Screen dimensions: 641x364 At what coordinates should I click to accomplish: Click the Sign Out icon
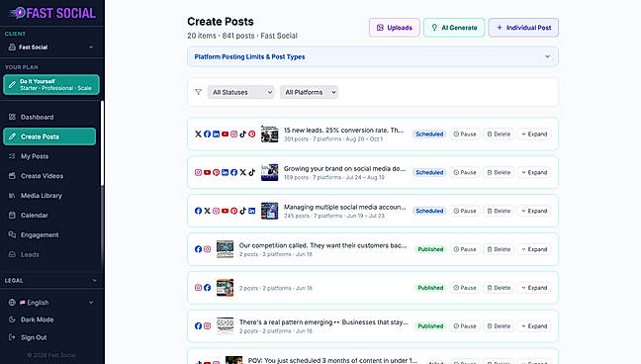pyautogui.click(x=12, y=337)
